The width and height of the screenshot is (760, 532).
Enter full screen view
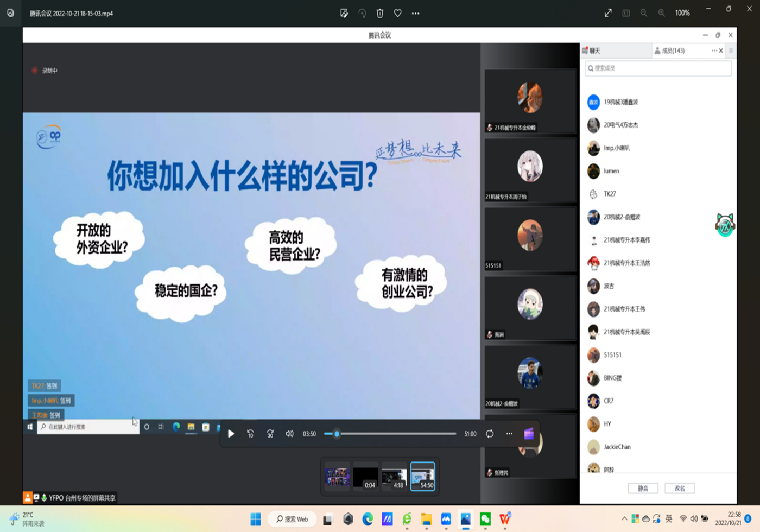click(x=608, y=13)
